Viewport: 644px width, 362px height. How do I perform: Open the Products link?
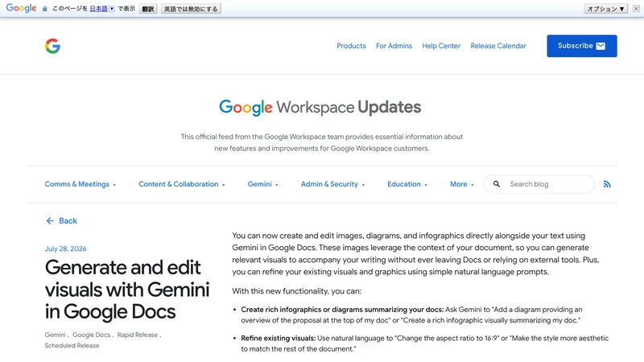coord(351,46)
